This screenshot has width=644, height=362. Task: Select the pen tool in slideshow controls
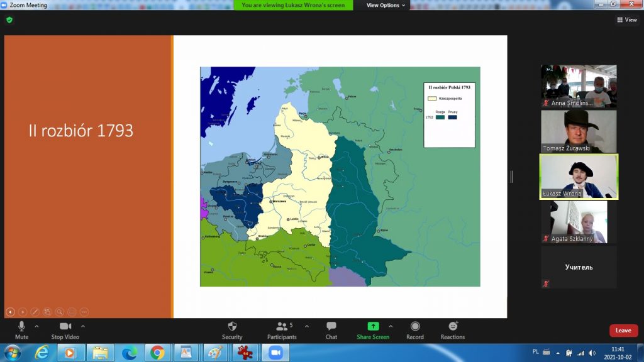(35, 312)
